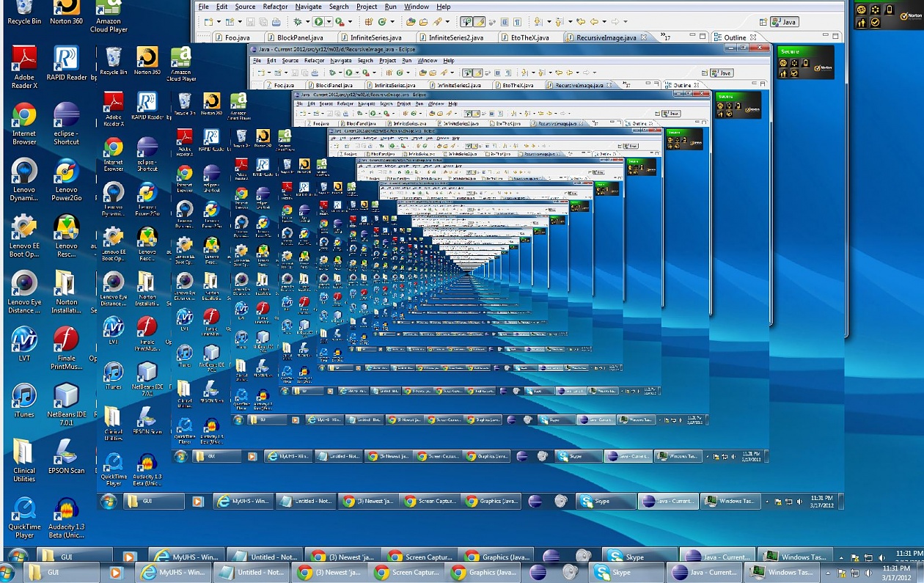Open Untitled - Notepad on bottom taskbar
924x583 pixels.
pyautogui.click(x=252, y=572)
